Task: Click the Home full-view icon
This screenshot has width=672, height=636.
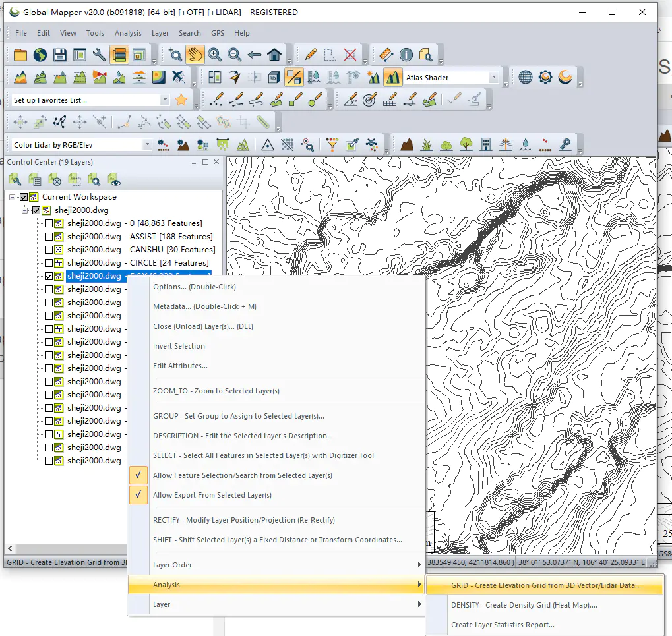Action: [274, 55]
